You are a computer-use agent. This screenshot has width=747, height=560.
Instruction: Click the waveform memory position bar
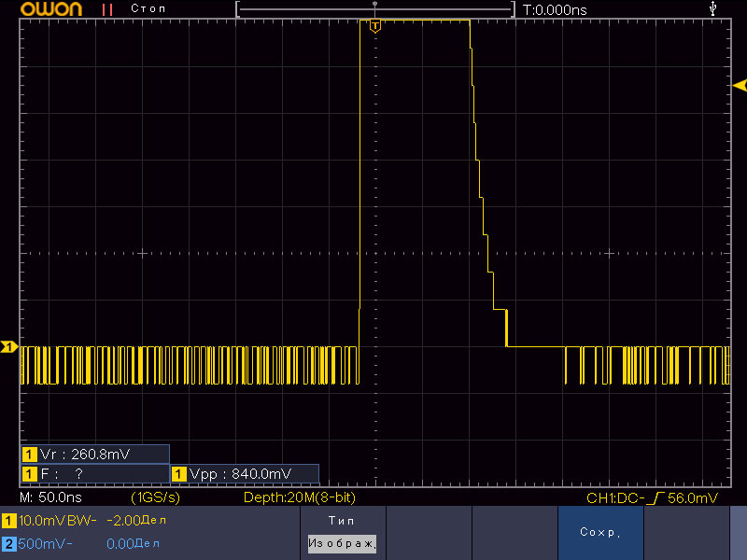(374, 8)
